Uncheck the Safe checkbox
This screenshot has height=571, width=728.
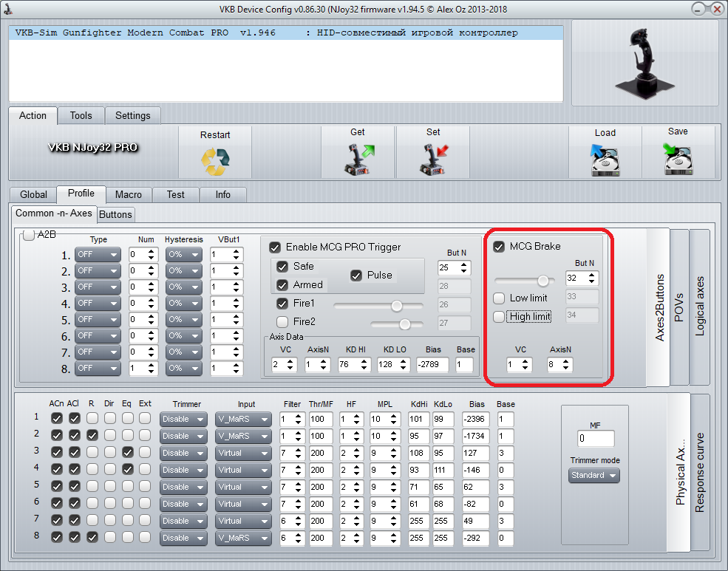pos(282,266)
